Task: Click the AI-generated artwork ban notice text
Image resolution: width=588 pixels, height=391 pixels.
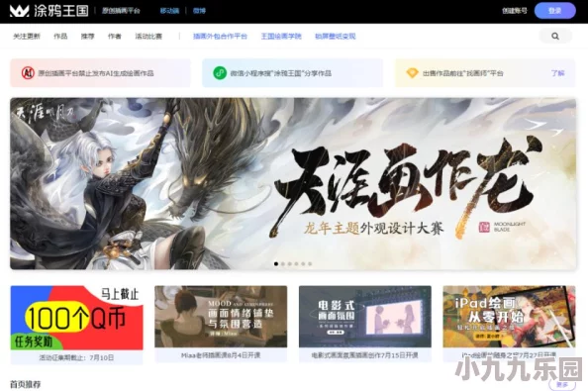Action: click(96, 73)
